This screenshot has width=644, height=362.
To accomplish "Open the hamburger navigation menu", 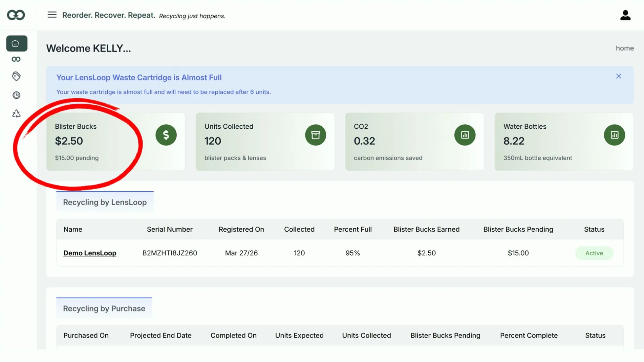I will click(52, 15).
